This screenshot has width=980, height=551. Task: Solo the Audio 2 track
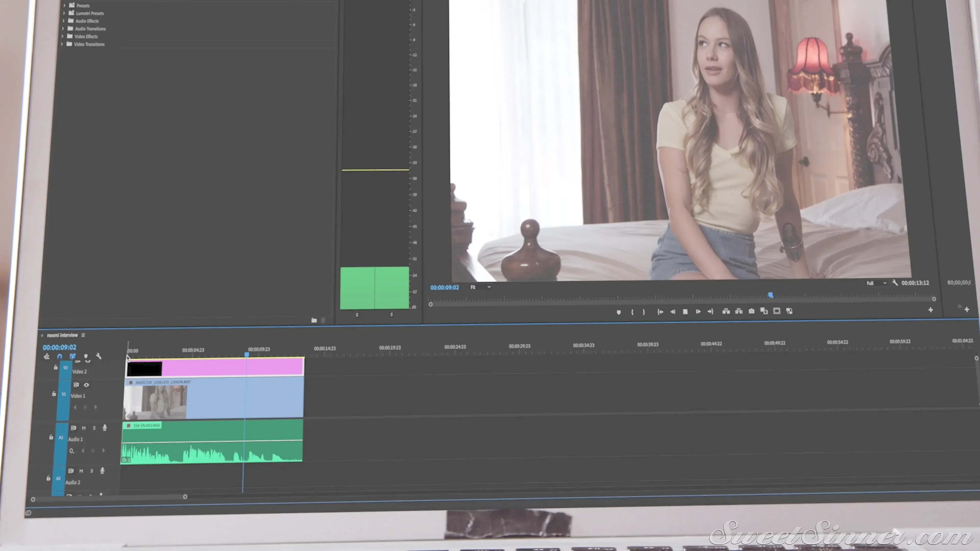pos(91,471)
